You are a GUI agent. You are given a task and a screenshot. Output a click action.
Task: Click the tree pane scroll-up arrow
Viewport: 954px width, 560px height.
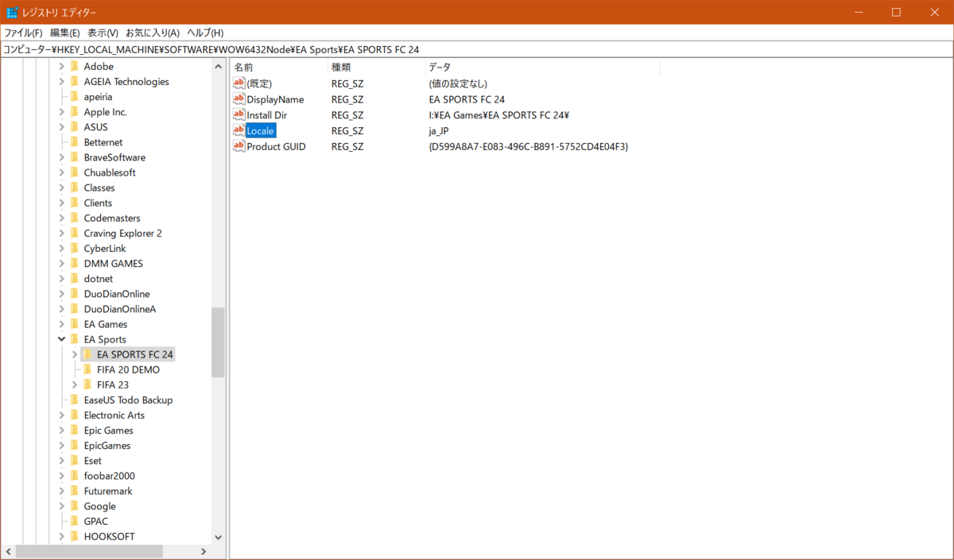(218, 67)
